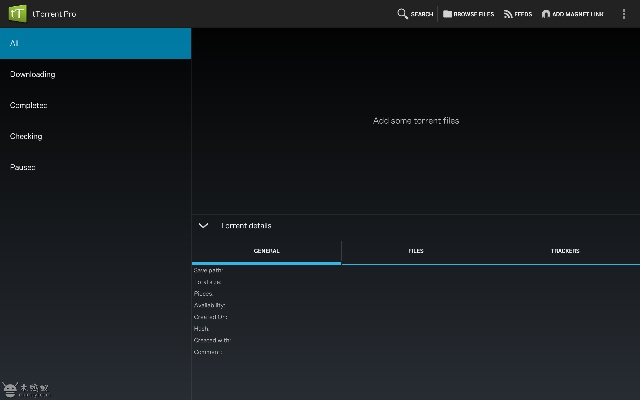
Task: Switch to the Files tab
Action: click(415, 251)
